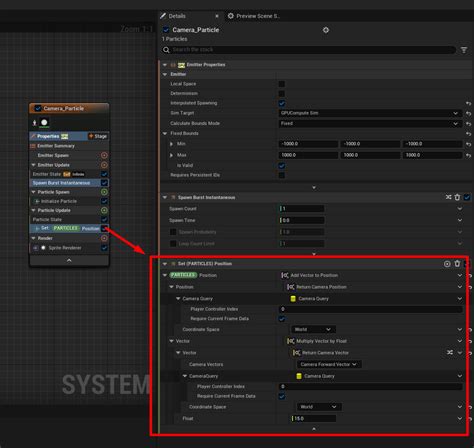Viewport: 474px width, 448px height.
Task: Delete the Spawn Burst Instantaneous module via trash icon
Action: tap(457, 197)
